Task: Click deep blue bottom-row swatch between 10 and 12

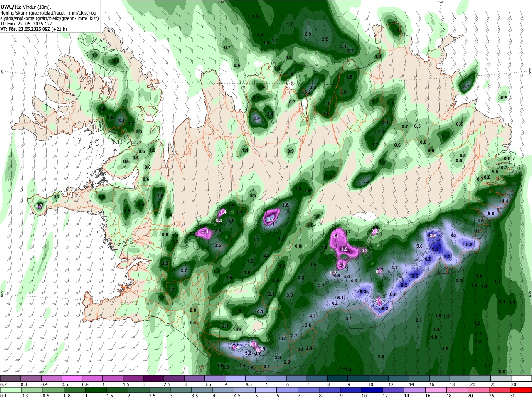Action: (x=372, y=390)
